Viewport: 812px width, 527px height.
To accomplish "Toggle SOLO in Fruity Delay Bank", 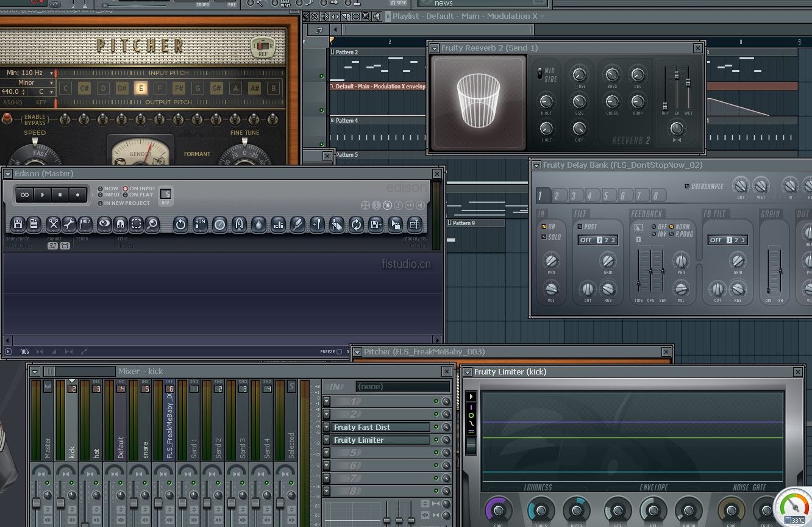I will (x=550, y=237).
